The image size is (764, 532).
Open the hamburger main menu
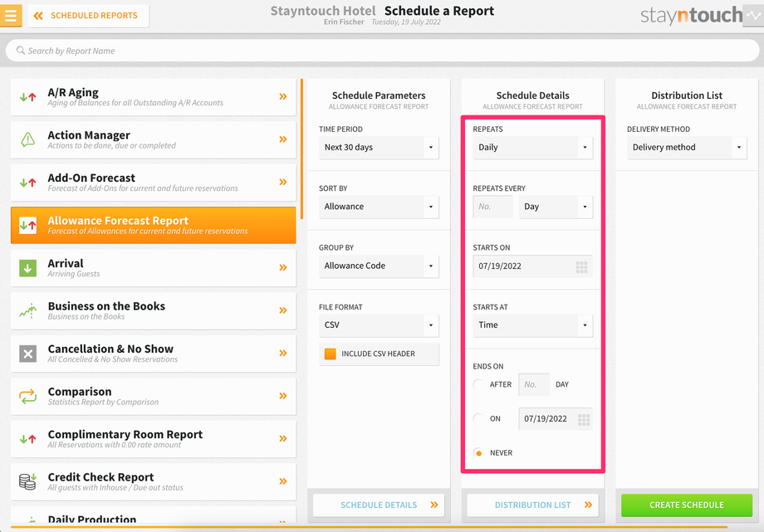coord(11,15)
